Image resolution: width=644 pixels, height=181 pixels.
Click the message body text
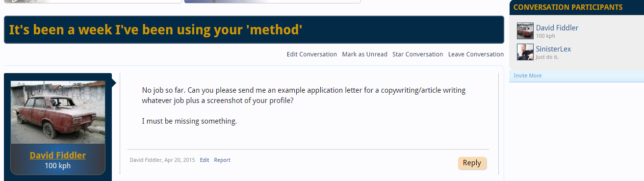tap(304, 105)
